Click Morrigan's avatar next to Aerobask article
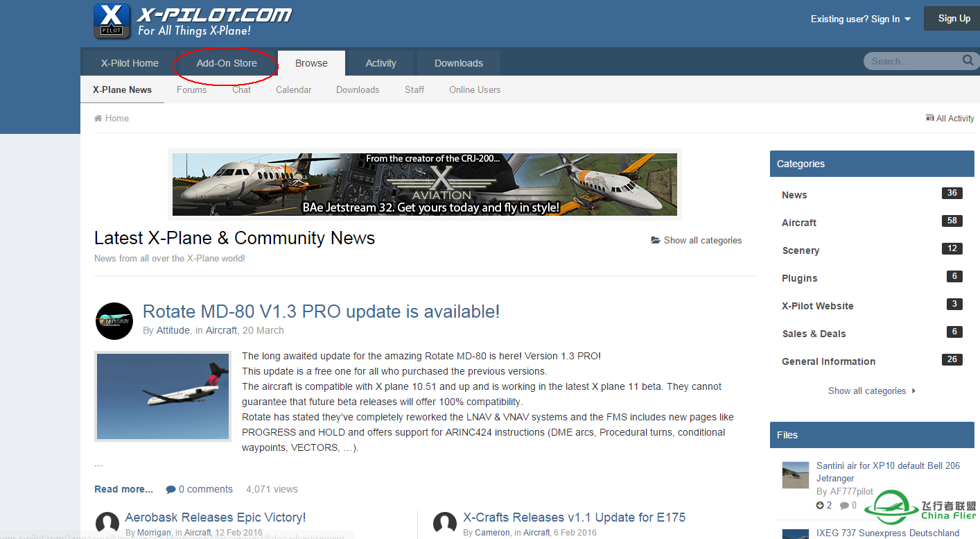The height and width of the screenshot is (539, 980). click(x=107, y=524)
